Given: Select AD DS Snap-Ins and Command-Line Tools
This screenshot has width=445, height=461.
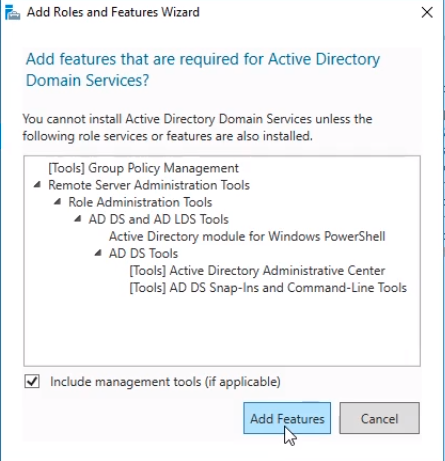Looking at the screenshot, I should pyautogui.click(x=268, y=287).
